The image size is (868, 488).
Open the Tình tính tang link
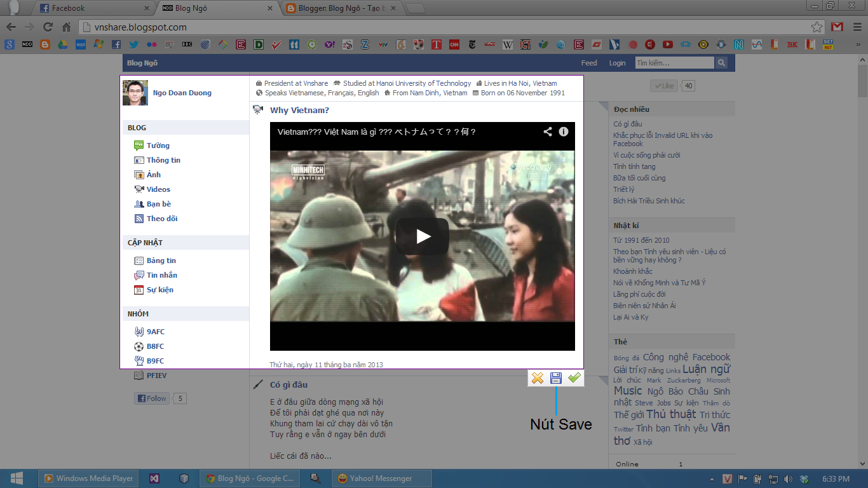click(634, 166)
